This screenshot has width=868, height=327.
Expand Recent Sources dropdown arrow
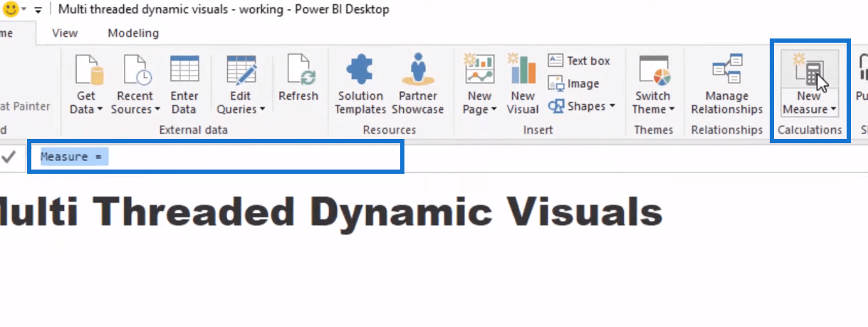tap(157, 110)
